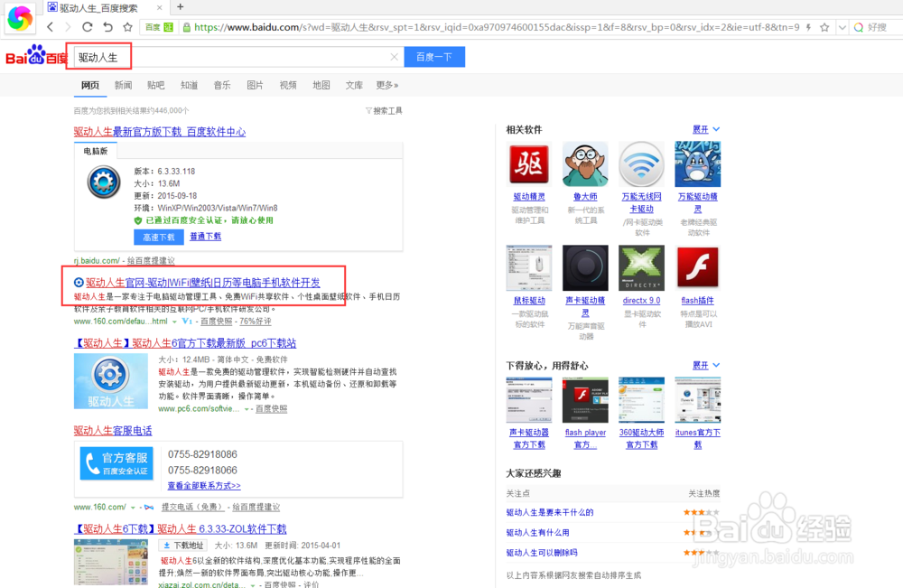This screenshot has height=588, width=903.
Task: Click the flash player官方 thumbnail
Action: click(x=585, y=400)
